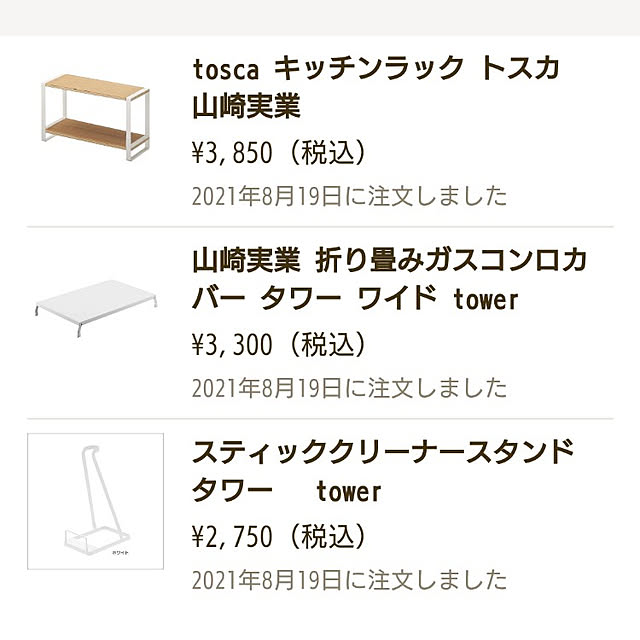Select the ¥3,850 (税込) price
Screen dimensions: 640x640
[x=278, y=152]
